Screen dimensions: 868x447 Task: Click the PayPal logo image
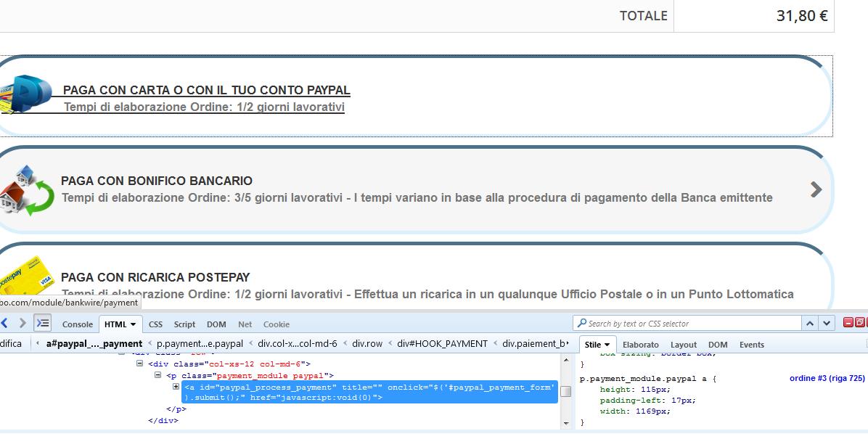pyautogui.click(x=25, y=94)
